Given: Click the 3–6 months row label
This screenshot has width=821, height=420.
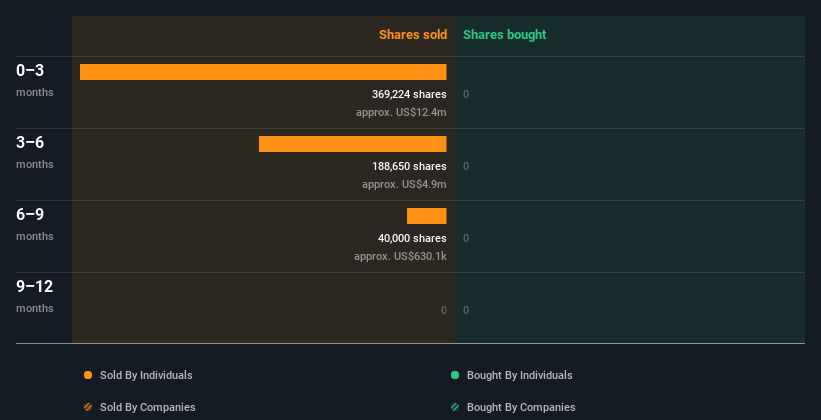Looking at the screenshot, I should pyautogui.click(x=35, y=152).
